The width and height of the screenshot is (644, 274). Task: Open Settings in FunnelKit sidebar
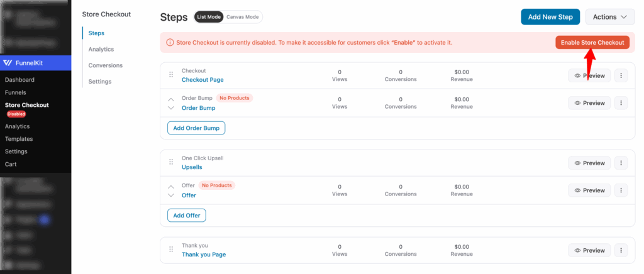pyautogui.click(x=16, y=151)
